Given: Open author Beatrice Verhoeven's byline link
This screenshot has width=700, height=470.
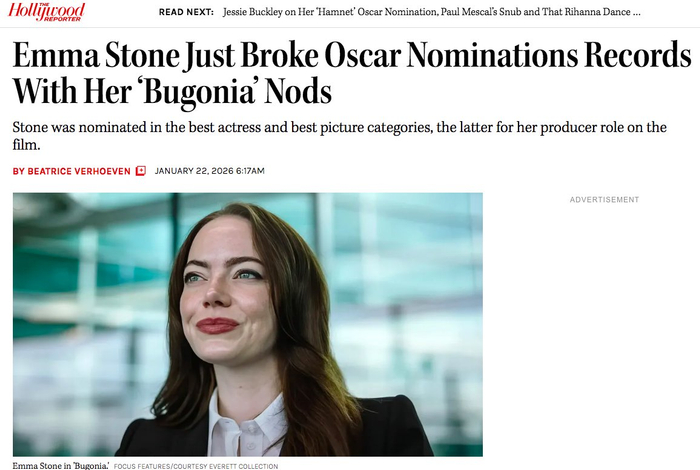Looking at the screenshot, I should click(79, 171).
